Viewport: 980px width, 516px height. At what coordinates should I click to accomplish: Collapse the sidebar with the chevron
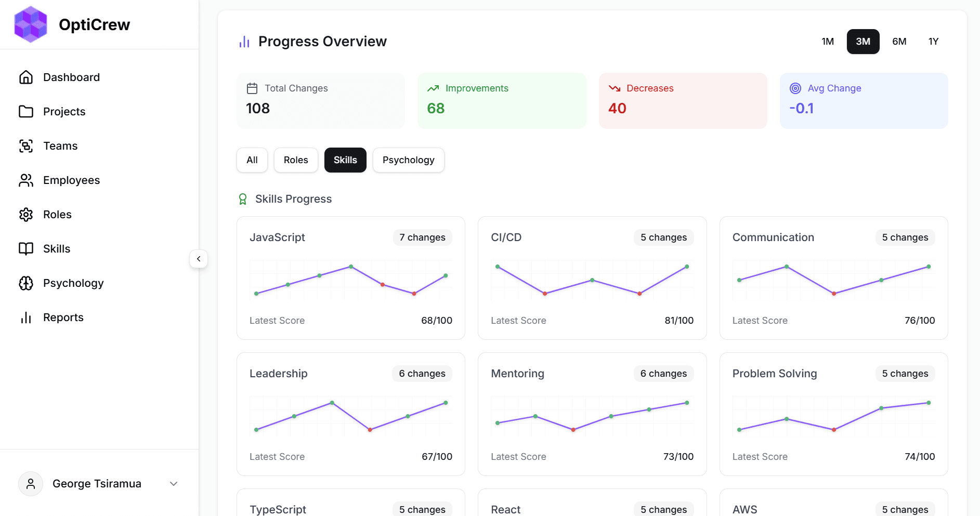199,258
